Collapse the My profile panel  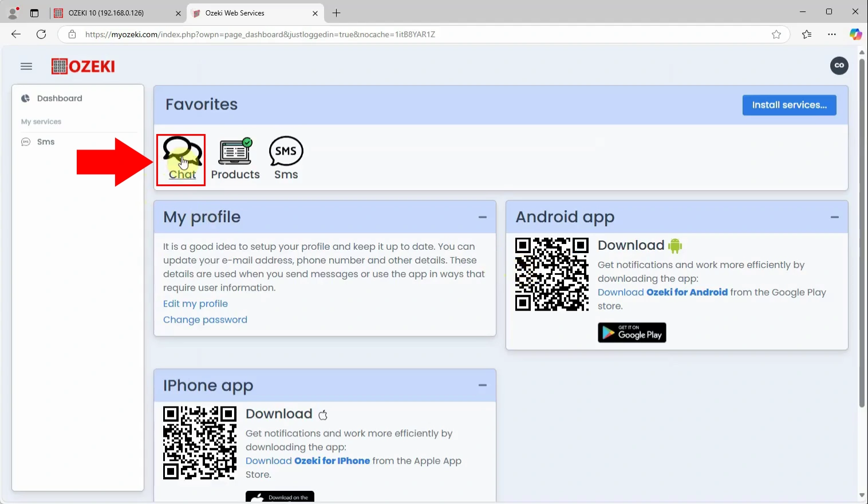click(x=483, y=217)
